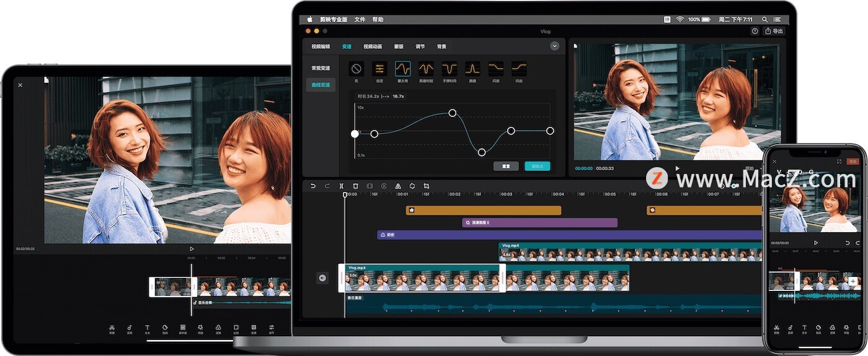The image size is (868, 356).
Task: Click the crop tool in the timeline toolbar
Action: tap(427, 186)
